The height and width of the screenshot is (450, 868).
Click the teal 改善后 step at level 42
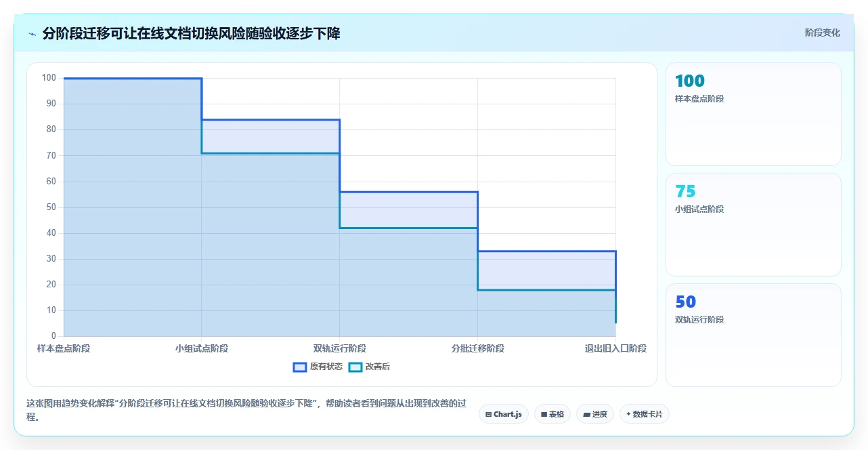coord(409,228)
